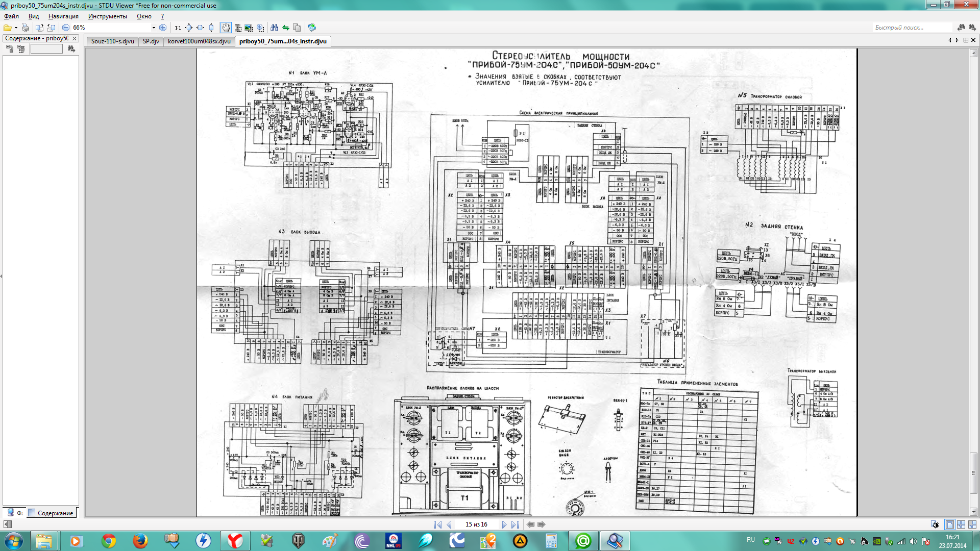Set zoom to actual size 1:1
Image resolution: width=980 pixels, height=551 pixels.
point(178,28)
